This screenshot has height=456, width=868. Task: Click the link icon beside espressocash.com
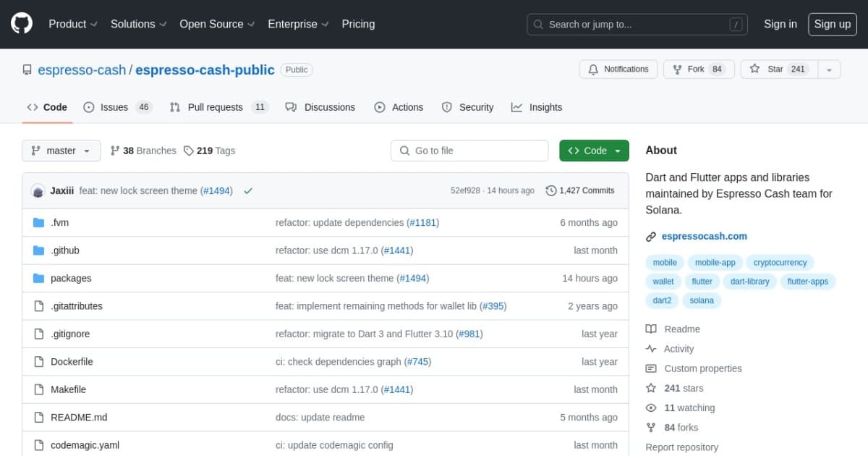coord(651,236)
